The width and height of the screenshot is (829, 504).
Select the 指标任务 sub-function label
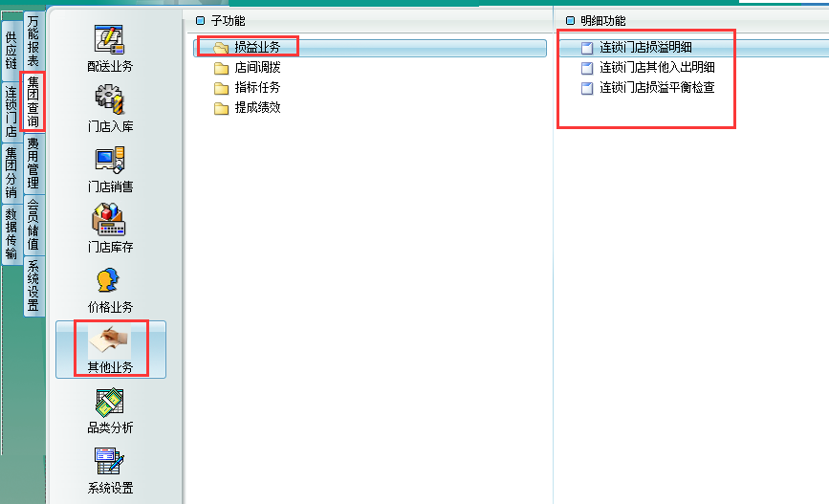(x=257, y=87)
